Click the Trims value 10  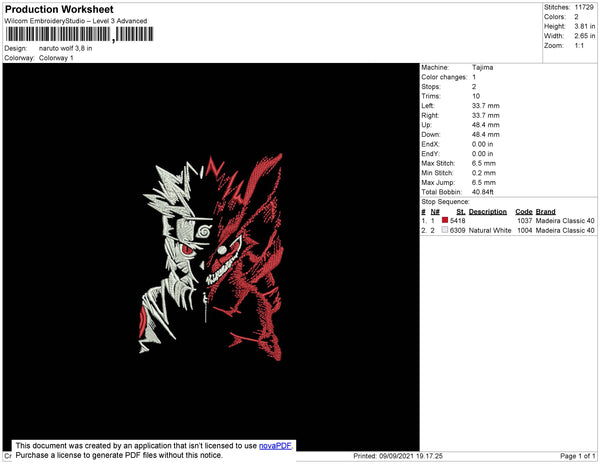point(476,96)
